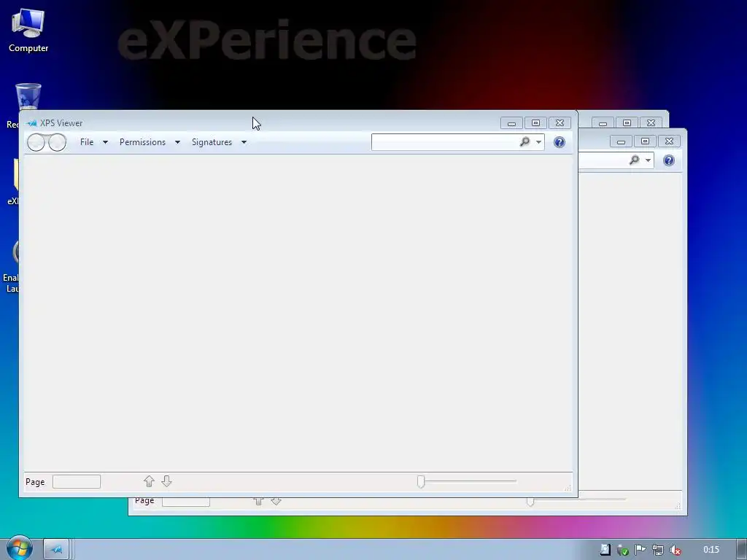Open the Action Center flag tray icon
747x560 pixels.
tap(640, 550)
